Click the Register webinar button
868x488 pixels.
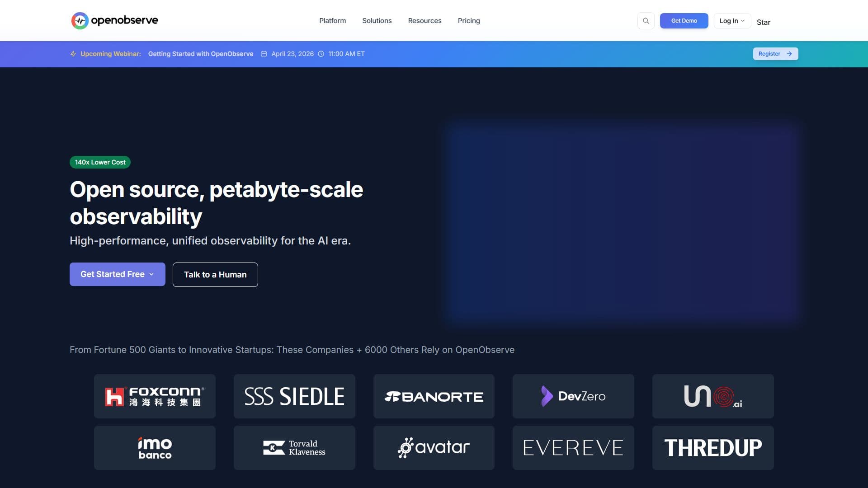[775, 54]
